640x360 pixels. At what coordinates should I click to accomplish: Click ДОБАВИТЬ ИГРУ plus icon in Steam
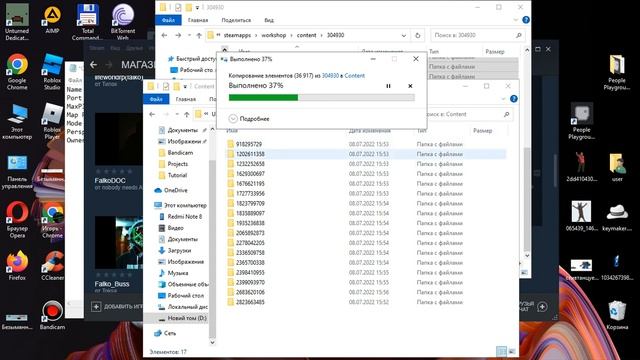96,307
